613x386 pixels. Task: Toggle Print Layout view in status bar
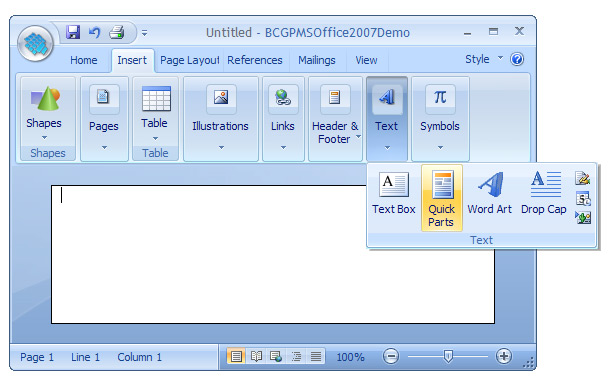(x=236, y=356)
